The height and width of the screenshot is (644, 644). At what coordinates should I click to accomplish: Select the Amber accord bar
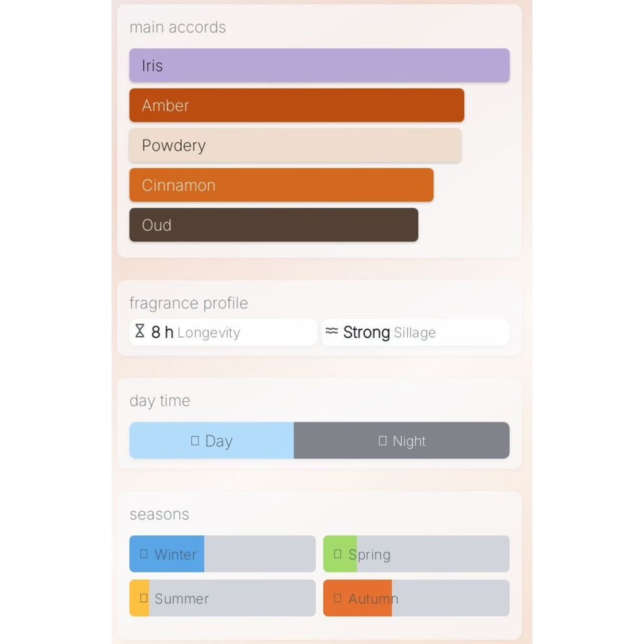[x=296, y=105]
